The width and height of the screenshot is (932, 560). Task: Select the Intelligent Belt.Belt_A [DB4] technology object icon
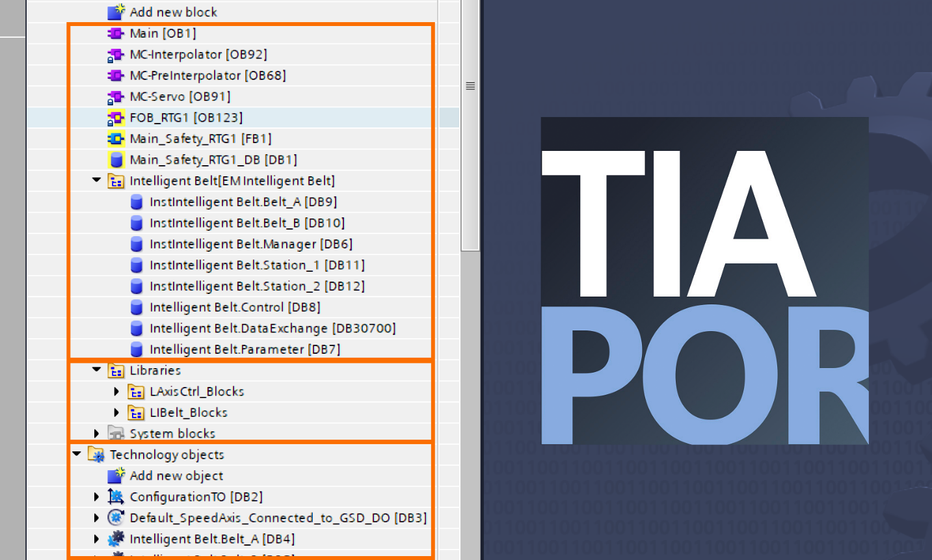pos(115,539)
